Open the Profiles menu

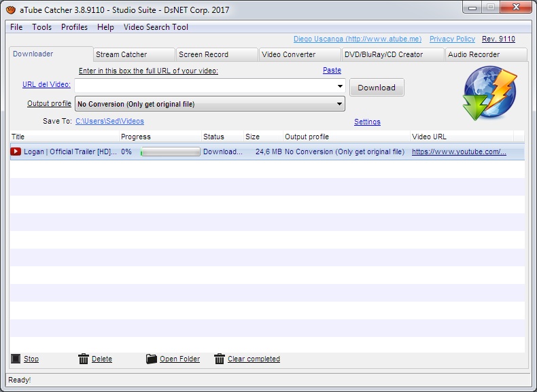pyautogui.click(x=74, y=27)
